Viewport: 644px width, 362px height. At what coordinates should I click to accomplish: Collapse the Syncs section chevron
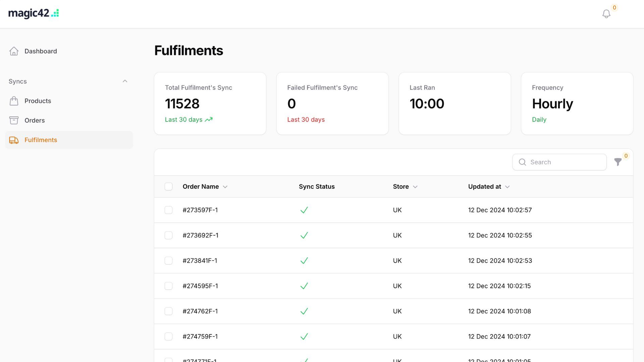[x=125, y=81]
